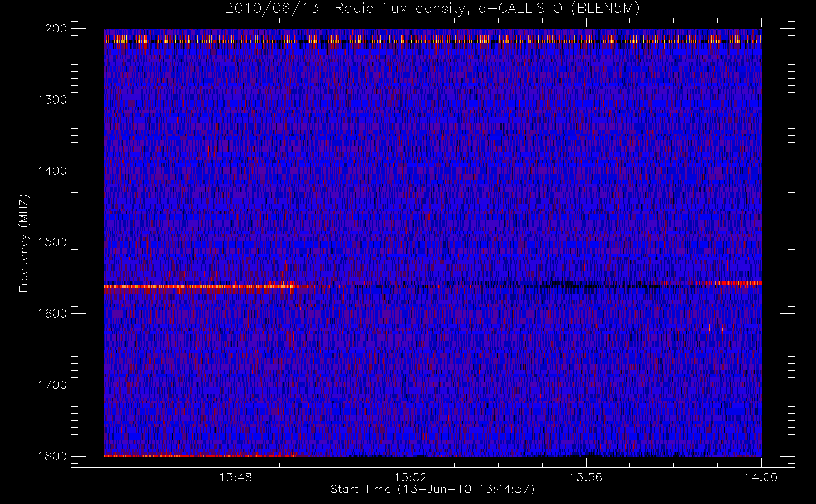
Task: Select the 14:00 time tick label
Action: [x=761, y=477]
